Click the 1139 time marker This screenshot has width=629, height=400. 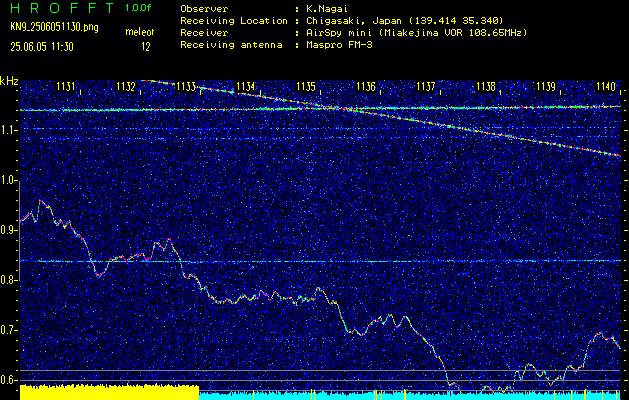pyautogui.click(x=546, y=86)
